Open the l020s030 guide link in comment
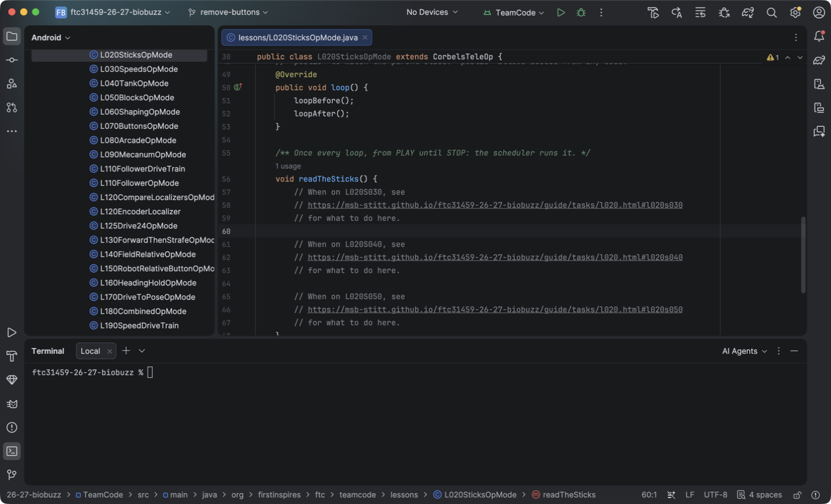 tap(495, 205)
